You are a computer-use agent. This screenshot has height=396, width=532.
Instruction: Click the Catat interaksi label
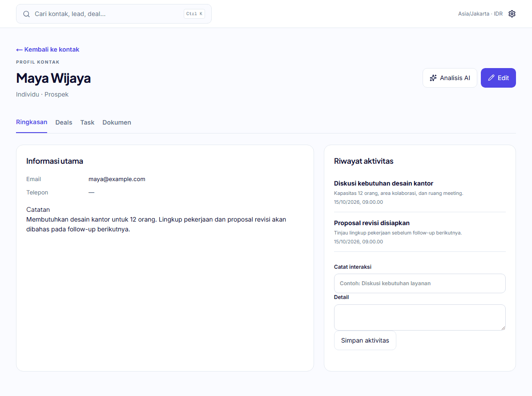point(353,267)
